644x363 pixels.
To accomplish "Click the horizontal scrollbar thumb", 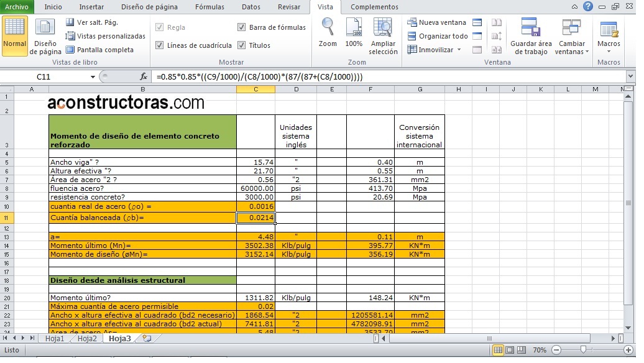I will pyautogui.click(x=490, y=338).
